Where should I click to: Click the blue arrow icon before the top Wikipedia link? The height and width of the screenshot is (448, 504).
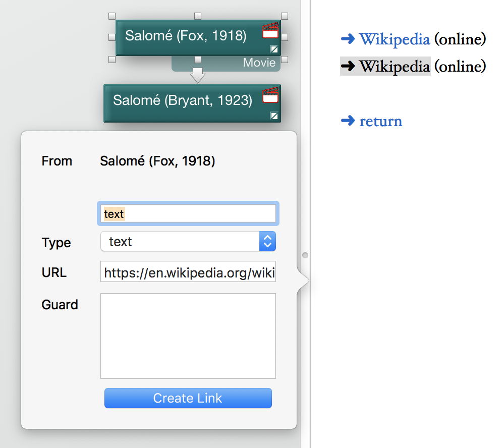349,39
